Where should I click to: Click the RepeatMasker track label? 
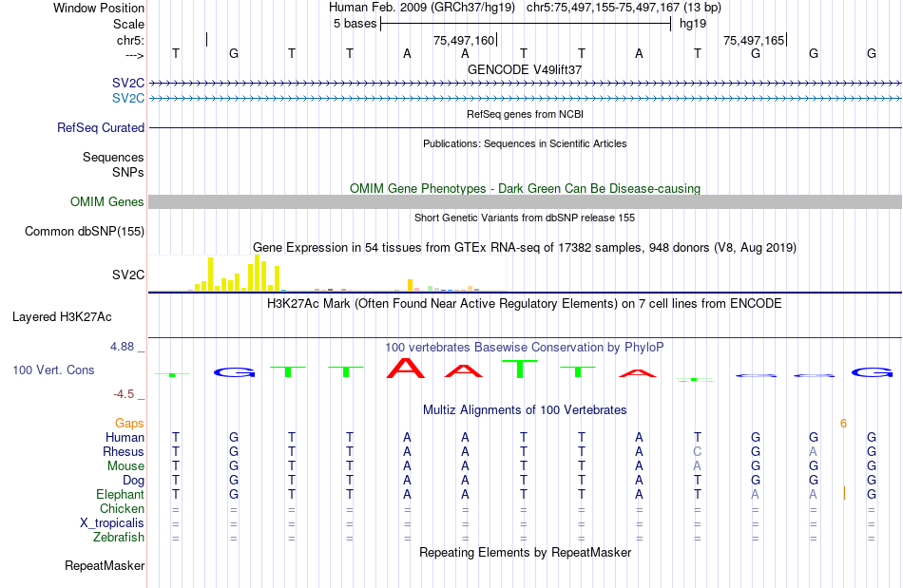[x=105, y=565]
